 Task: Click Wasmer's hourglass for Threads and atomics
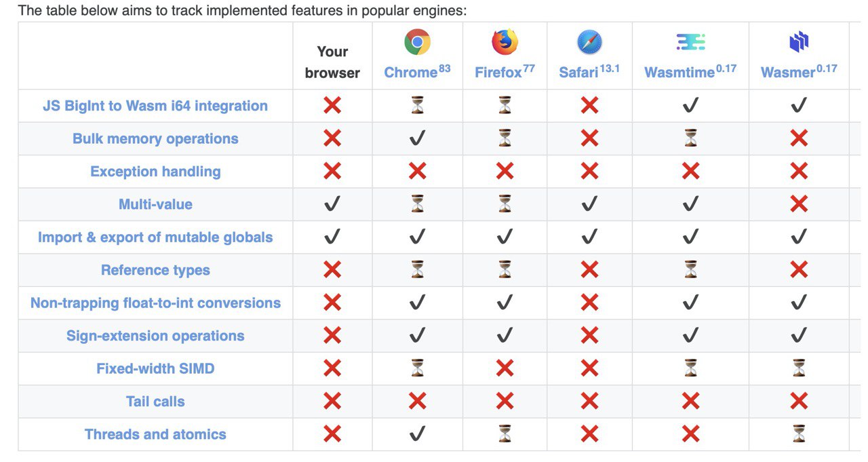[799, 434]
